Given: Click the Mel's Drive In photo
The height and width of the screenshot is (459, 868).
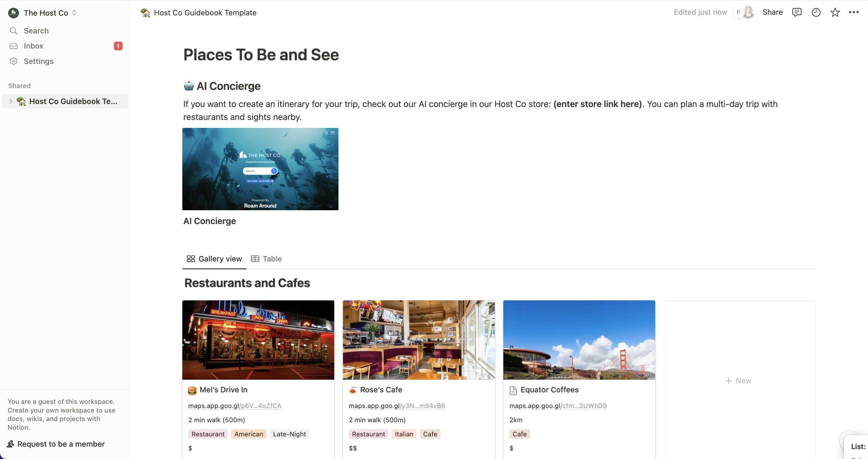Looking at the screenshot, I should point(258,340).
